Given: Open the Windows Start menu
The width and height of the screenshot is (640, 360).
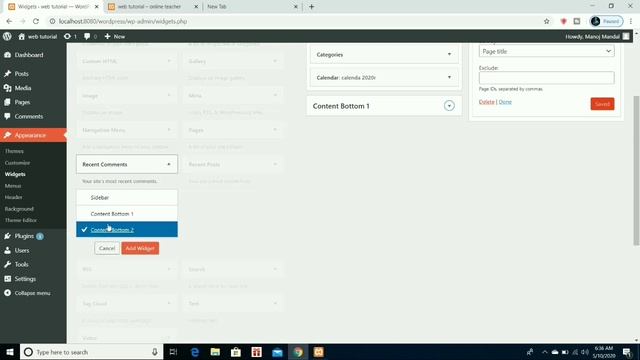Looking at the screenshot, I should pyautogui.click(x=10, y=352).
